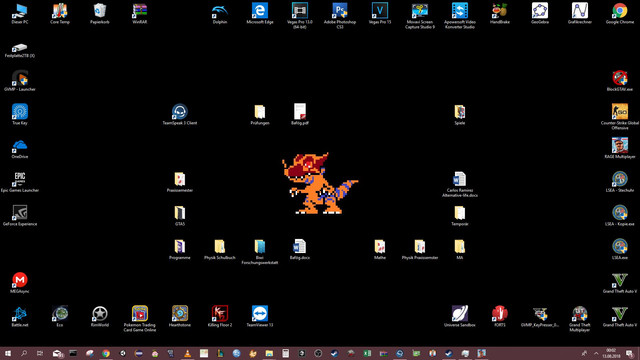
Task: Launch Pokemon Trading Card Game Online
Action: coord(140,318)
